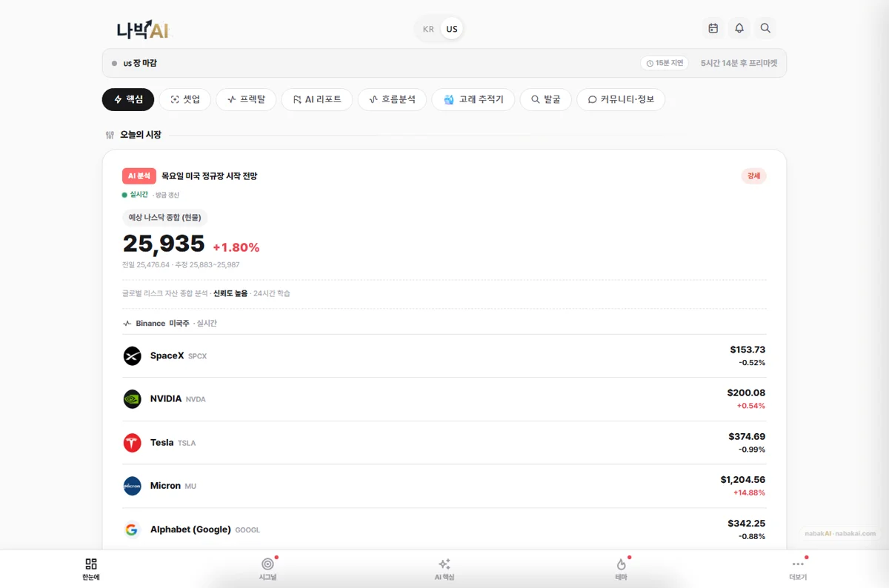Select the 흐름분석 tab
889x588 pixels.
pyautogui.click(x=392, y=99)
